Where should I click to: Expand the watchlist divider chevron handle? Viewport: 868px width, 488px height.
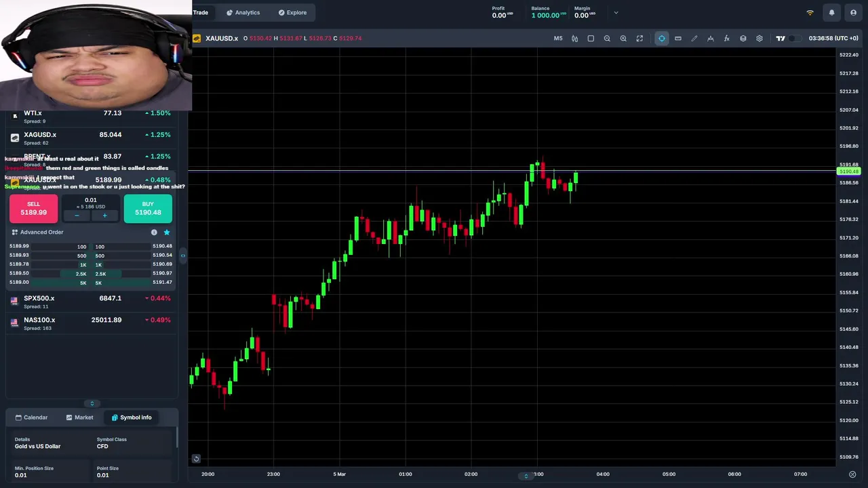[x=92, y=403]
